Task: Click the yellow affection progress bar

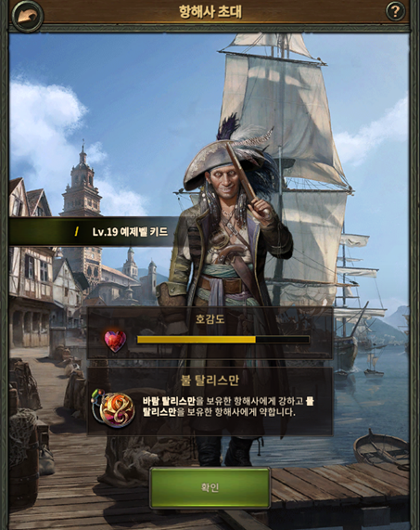Action: 223,340
